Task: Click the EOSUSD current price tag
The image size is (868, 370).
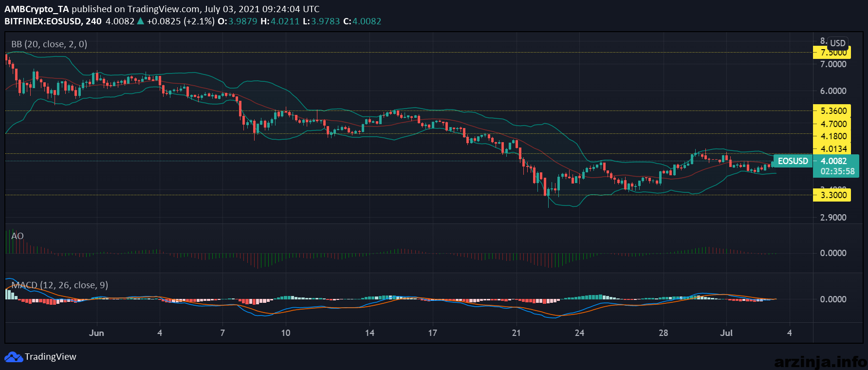Action: coord(793,161)
